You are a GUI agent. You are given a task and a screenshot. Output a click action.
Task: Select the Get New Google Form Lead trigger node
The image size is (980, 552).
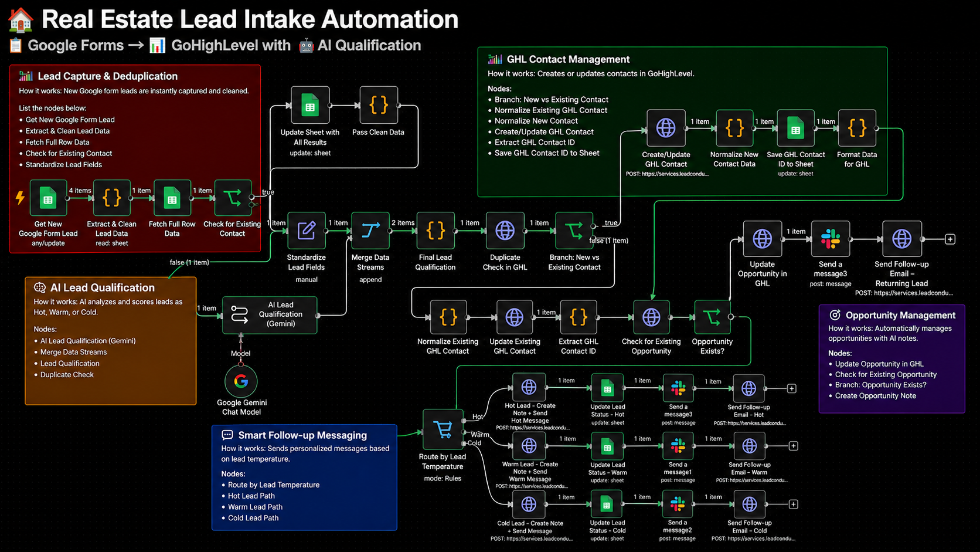48,199
